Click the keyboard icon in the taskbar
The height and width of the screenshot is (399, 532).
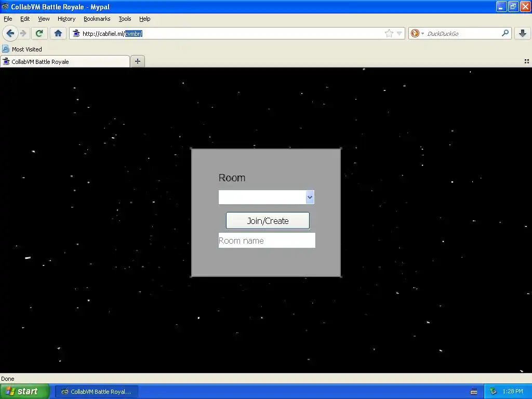pos(474,392)
